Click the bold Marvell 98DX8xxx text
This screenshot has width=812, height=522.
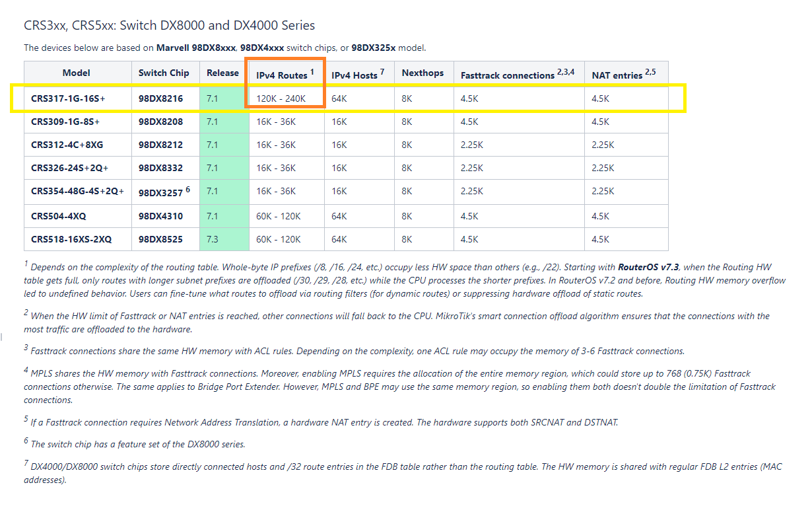197,48
